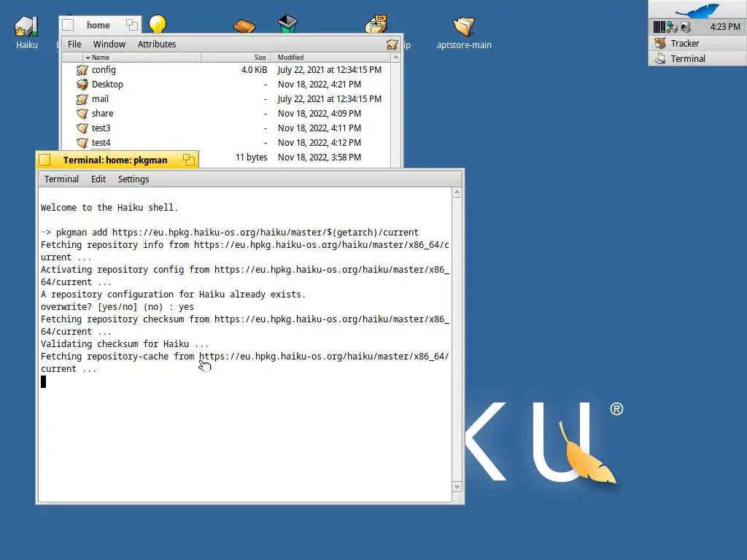
Task: Click the 4:23 PM clock in the Deskbar
Action: [x=725, y=27]
